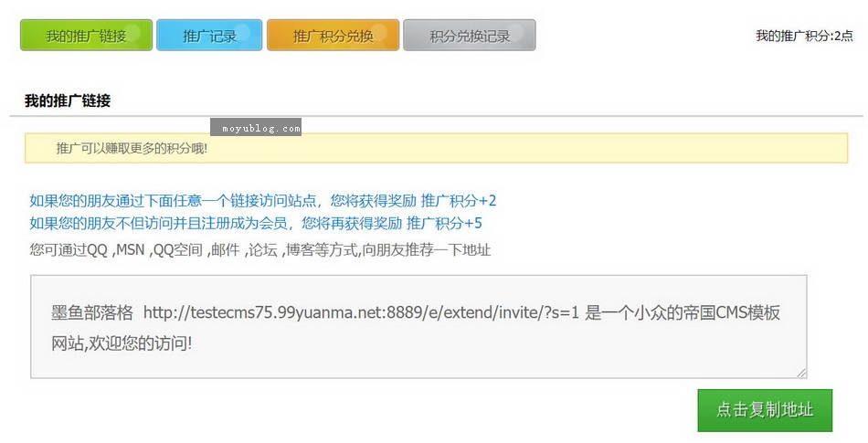The width and height of the screenshot is (868, 443).
Task: Click the 我的推广积分:2点 points display
Action: pos(804,36)
